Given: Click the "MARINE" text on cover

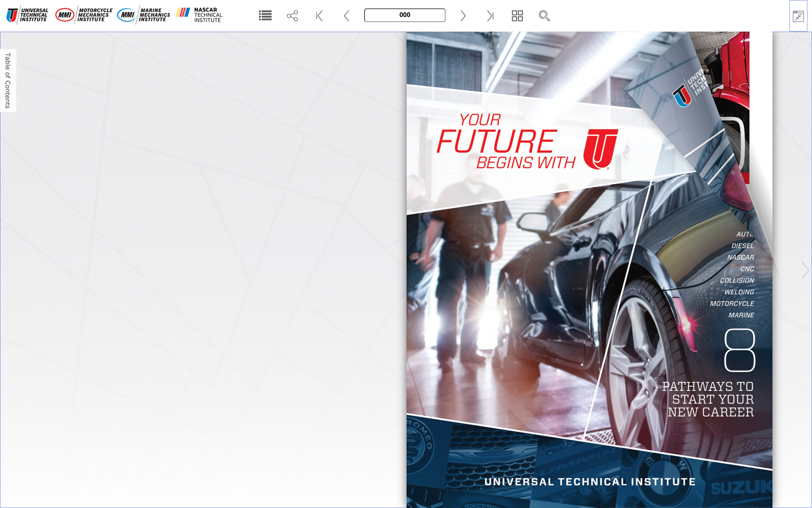Looking at the screenshot, I should (741, 315).
